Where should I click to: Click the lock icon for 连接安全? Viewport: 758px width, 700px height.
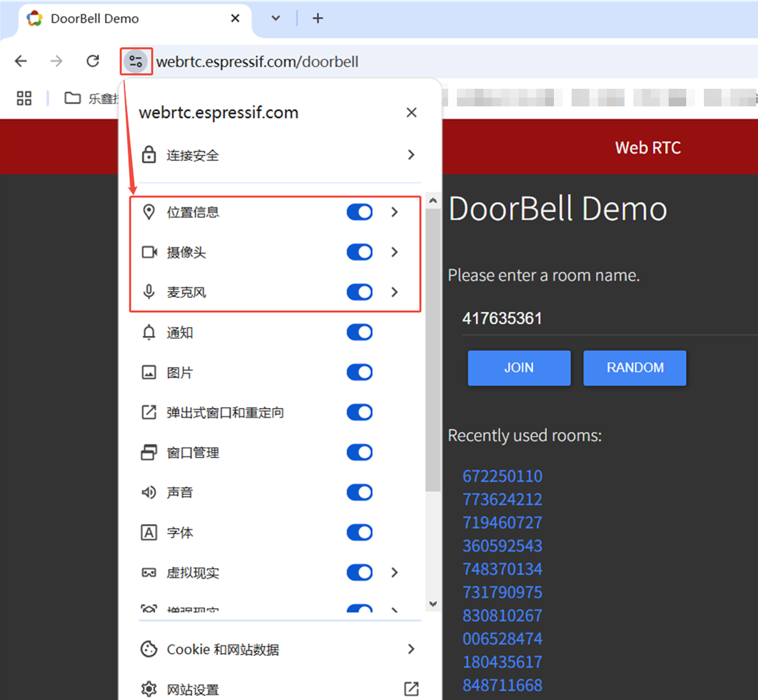pos(149,155)
